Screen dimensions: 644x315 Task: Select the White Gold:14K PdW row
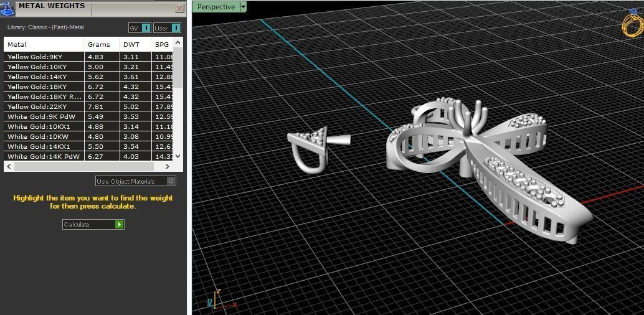88,156
